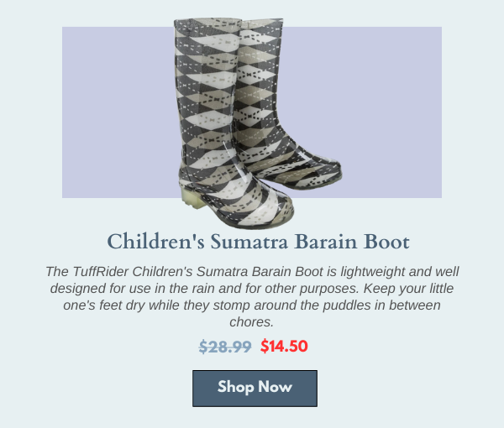This screenshot has width=504, height=428.
Task: Click the lavender banner left of boots
Action: pos(119,112)
